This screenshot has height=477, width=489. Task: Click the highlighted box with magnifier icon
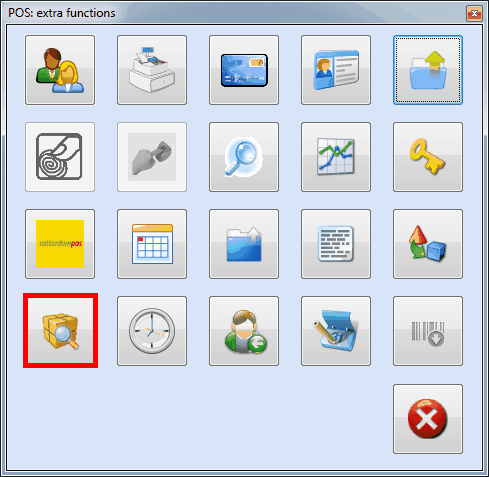(60, 331)
